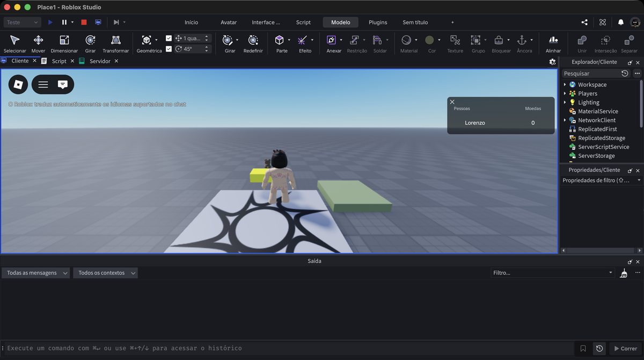This screenshot has height=360, width=644.
Task: Open the Plugins ribbon tab
Action: [x=378, y=22]
